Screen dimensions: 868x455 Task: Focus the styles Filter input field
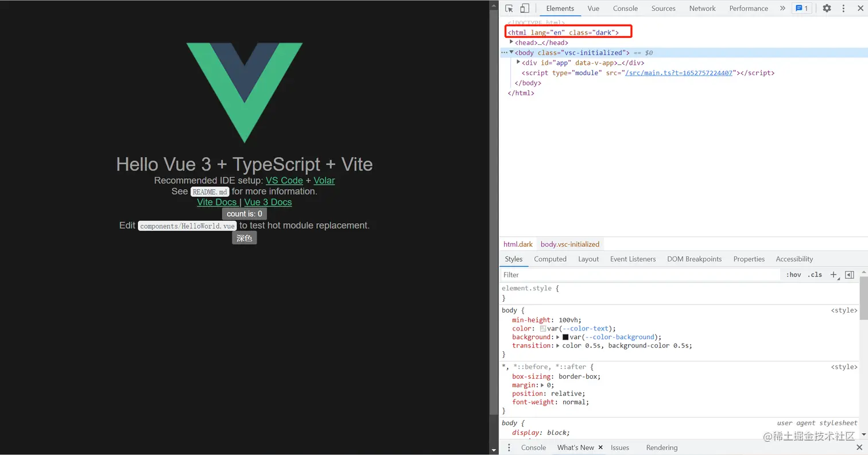[640, 275]
